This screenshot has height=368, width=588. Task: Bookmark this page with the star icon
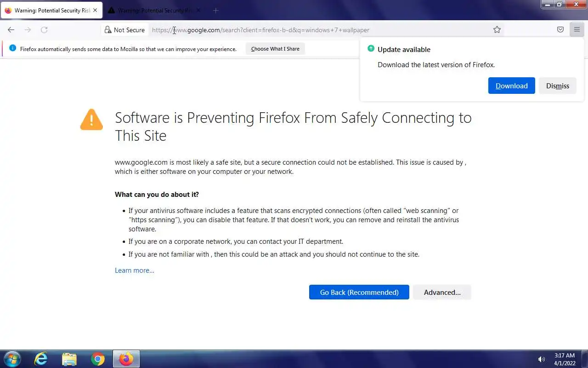click(x=497, y=30)
